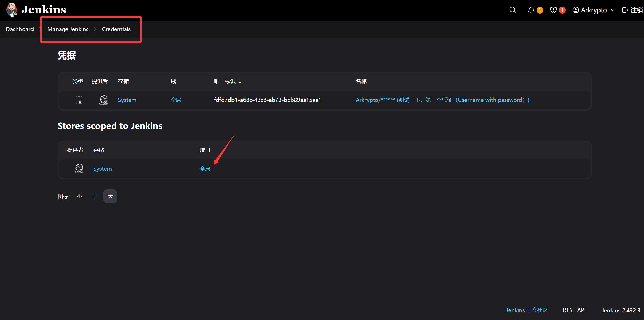Expand the Arkrypto user dropdown
Image resolution: width=644 pixels, height=320 pixels.
612,10
